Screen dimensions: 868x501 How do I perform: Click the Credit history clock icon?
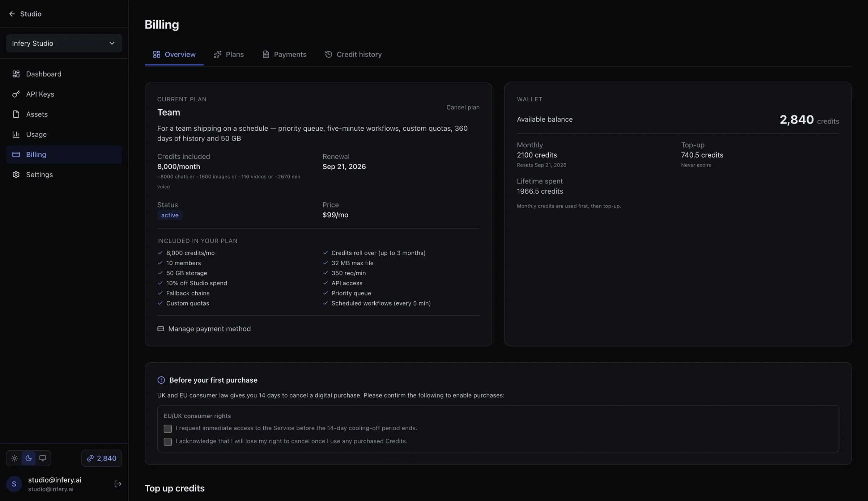(328, 54)
